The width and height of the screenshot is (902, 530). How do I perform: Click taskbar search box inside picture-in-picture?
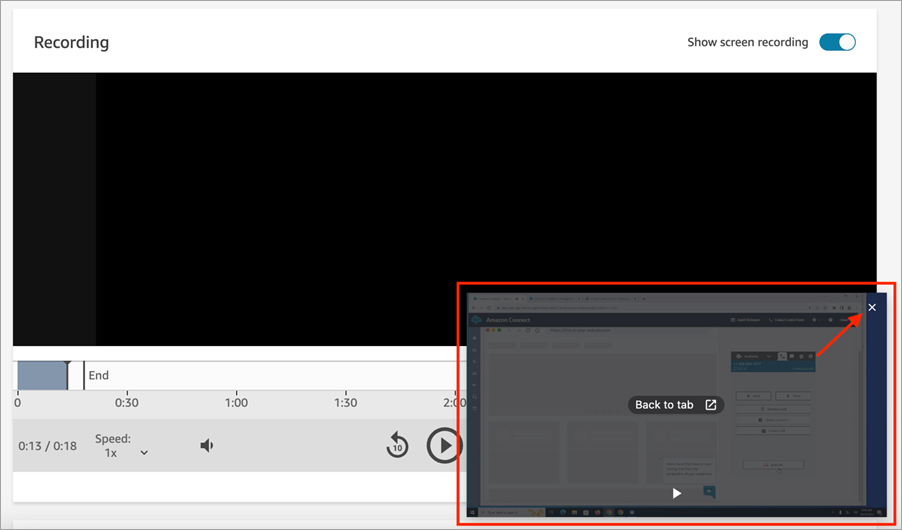point(503,512)
